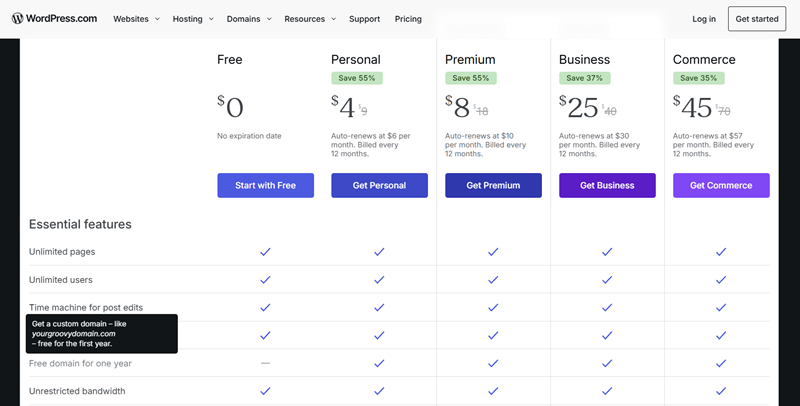
Task: Click Unlimited users checkmark under Personal
Action: (379, 280)
